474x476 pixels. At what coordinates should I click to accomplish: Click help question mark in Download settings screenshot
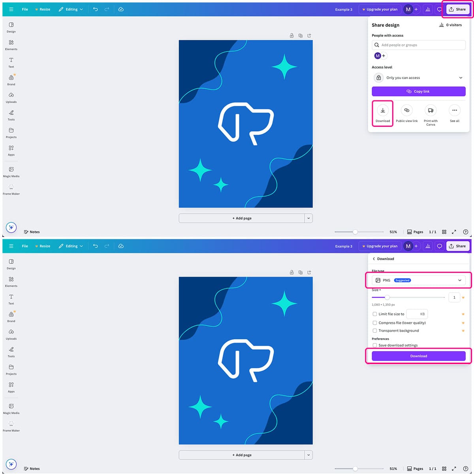click(x=466, y=468)
